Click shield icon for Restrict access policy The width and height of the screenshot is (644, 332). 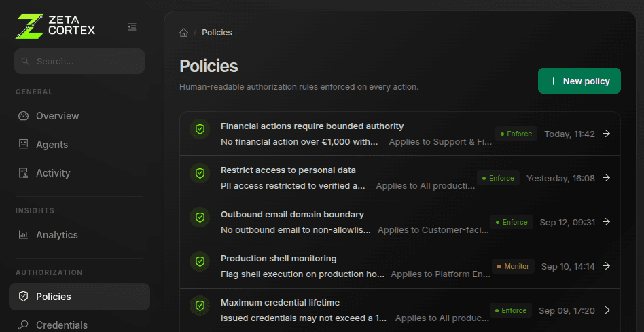click(x=200, y=173)
